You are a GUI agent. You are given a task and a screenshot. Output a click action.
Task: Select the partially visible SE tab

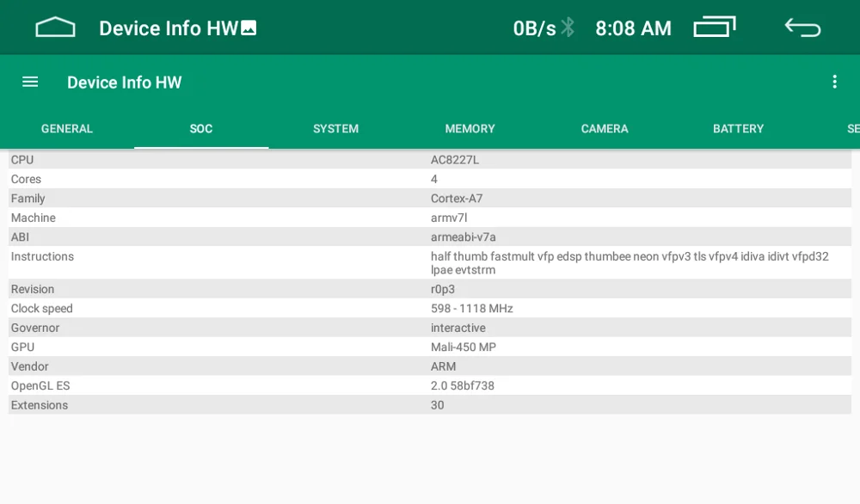click(x=852, y=129)
